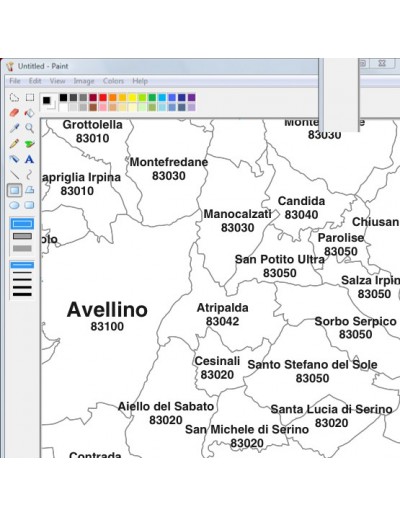400x517 pixels.
Task: Click the Santo Stefano del Sole label
Action: (x=312, y=365)
